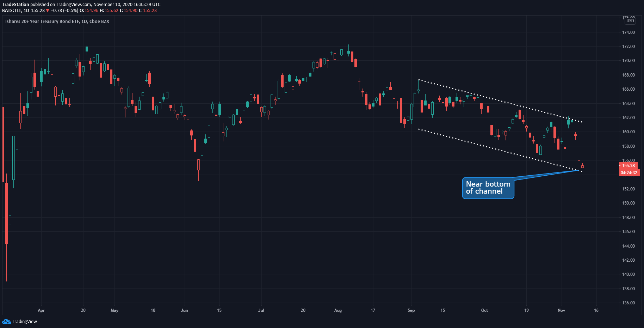This screenshot has width=644, height=328.
Task: Click the Jun date label on time axis
Action: (184, 310)
